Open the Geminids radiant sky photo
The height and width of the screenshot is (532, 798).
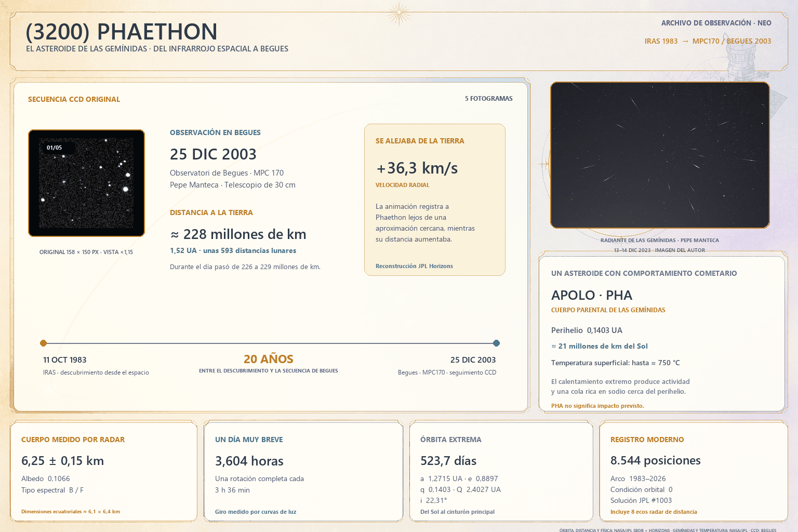pyautogui.click(x=660, y=155)
